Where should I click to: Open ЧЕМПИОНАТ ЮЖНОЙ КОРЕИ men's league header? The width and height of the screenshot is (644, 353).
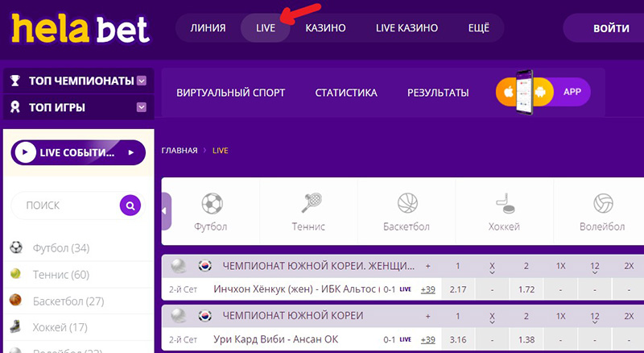[x=293, y=316]
